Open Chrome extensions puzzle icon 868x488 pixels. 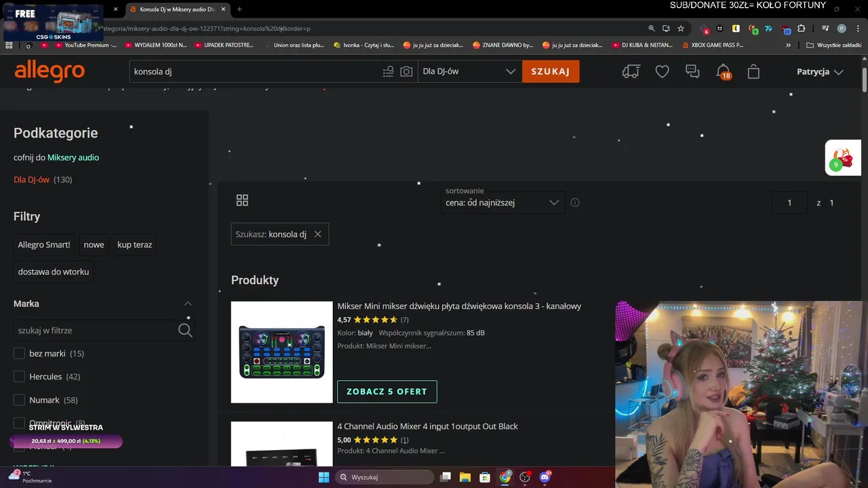[801, 28]
